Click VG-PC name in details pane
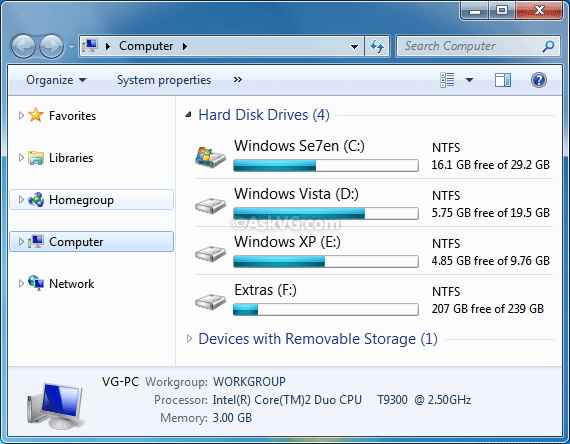Screen dimensions: 570x444 coord(120,382)
